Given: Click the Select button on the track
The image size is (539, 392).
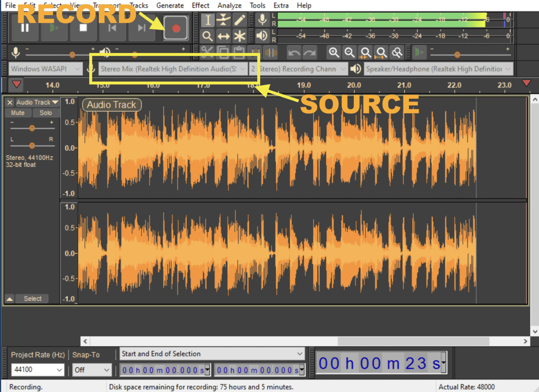Looking at the screenshot, I should click(x=32, y=298).
